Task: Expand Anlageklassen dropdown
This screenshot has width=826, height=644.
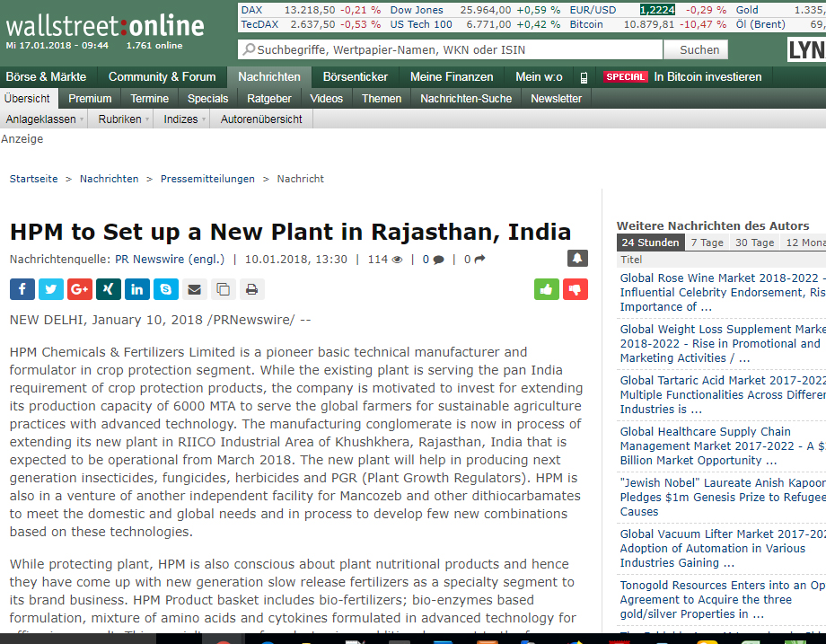Action: [x=45, y=119]
